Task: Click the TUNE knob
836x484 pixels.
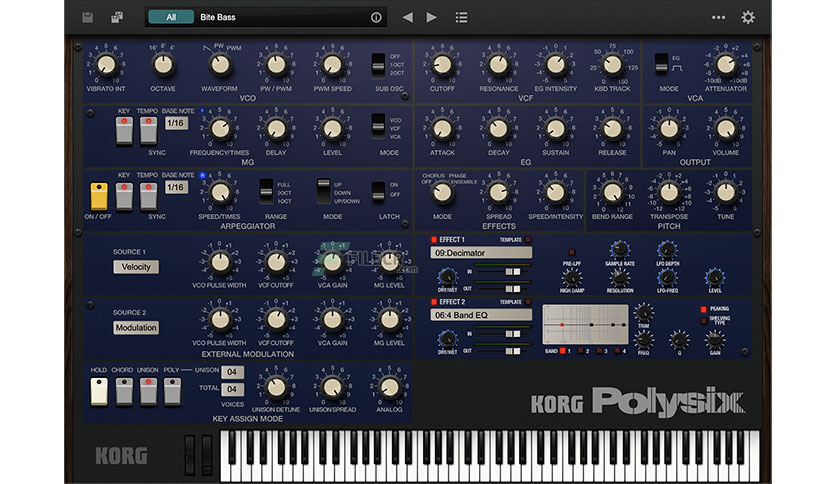Action: (726, 193)
